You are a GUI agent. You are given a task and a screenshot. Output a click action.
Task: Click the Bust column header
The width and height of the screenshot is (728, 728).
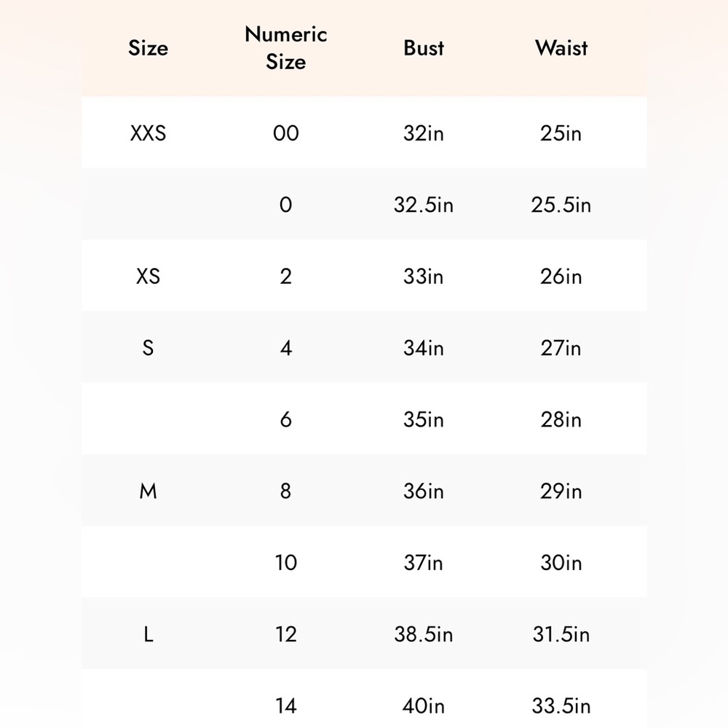[424, 48]
